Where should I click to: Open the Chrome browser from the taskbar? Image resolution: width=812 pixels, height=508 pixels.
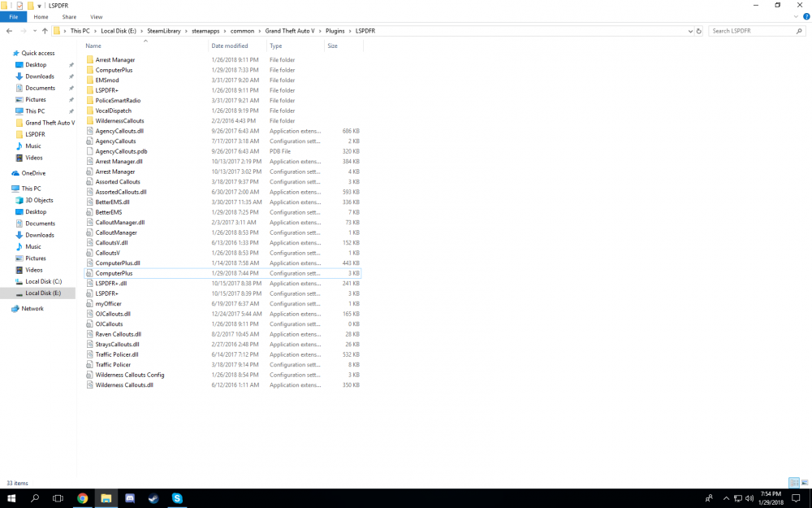[82, 498]
